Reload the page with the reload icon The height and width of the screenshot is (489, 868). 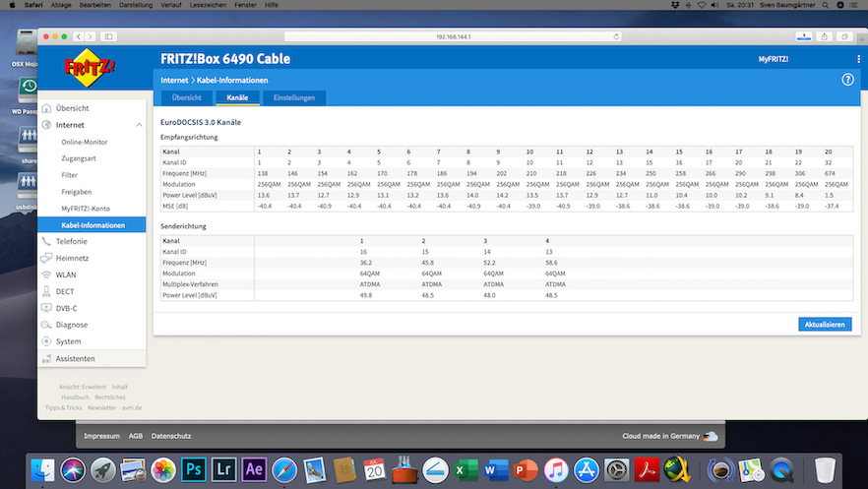point(616,36)
